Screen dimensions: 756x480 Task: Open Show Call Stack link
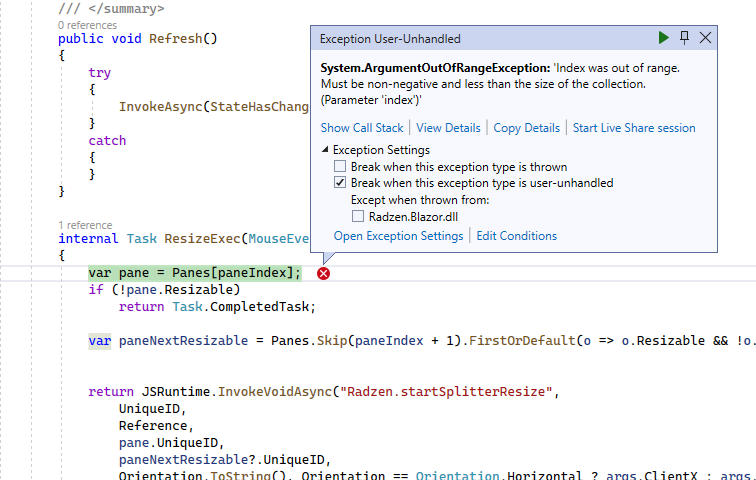point(362,128)
